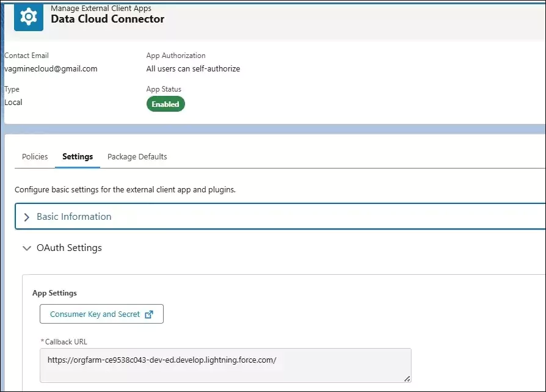
Task: Click the App Settings heading
Action: 54,293
